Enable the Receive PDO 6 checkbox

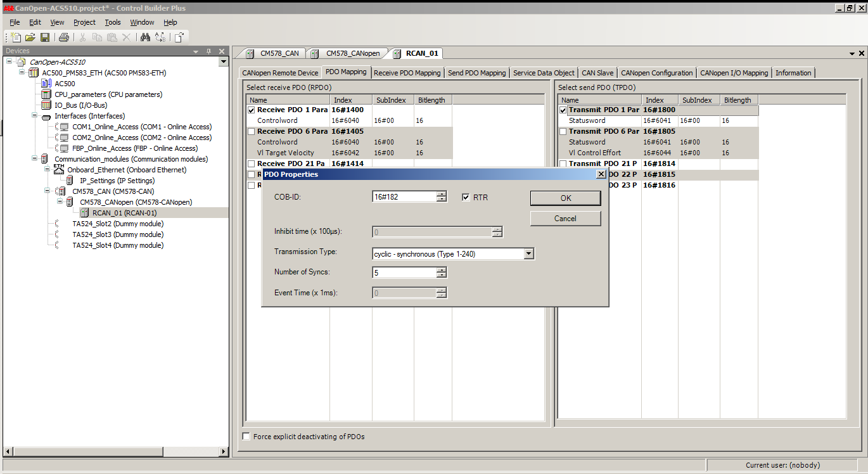pos(252,131)
